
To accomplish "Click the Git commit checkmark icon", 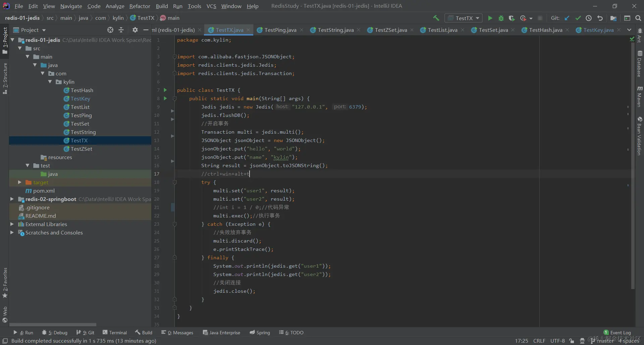I will [578, 18].
